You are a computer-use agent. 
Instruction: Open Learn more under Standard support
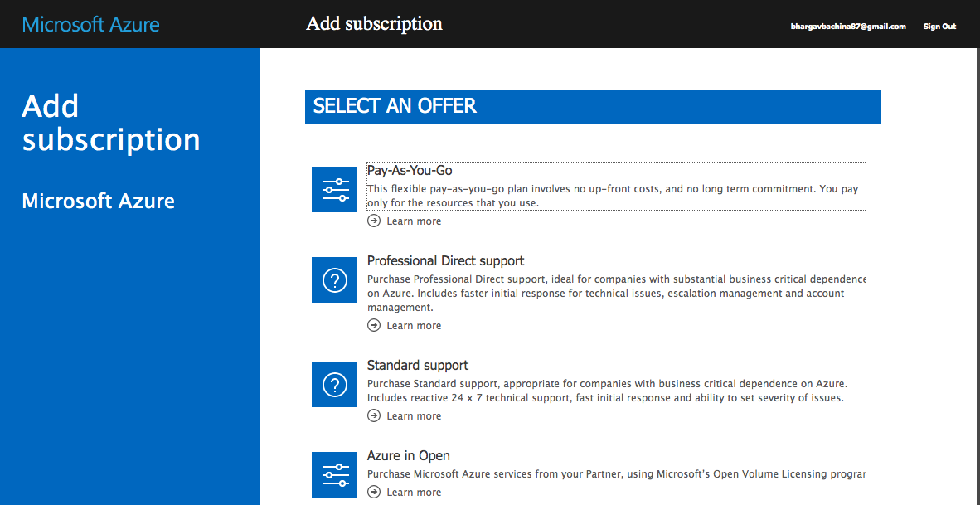[414, 415]
